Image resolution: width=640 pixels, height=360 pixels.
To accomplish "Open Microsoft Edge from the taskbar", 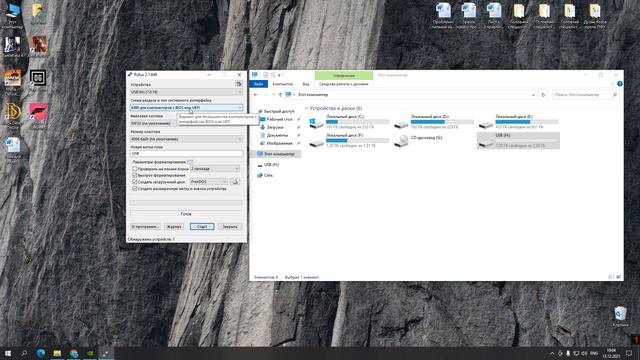I will [40, 353].
